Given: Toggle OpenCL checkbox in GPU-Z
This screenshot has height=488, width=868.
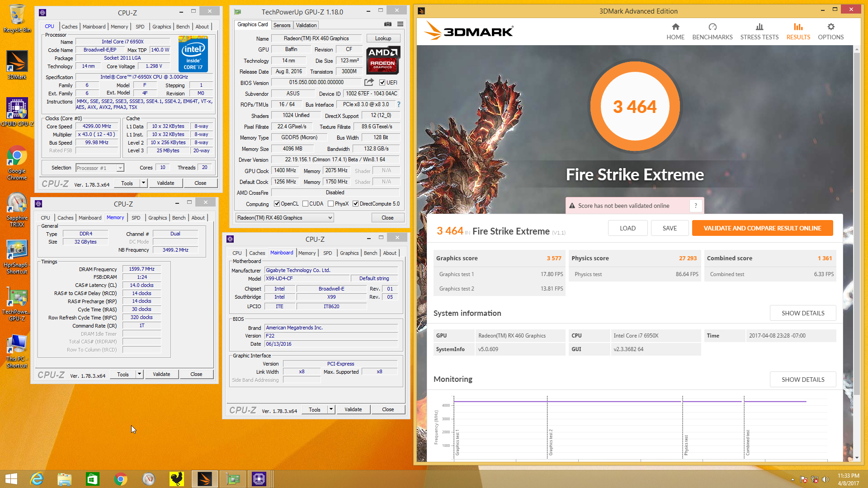Looking at the screenshot, I should click(x=277, y=204).
